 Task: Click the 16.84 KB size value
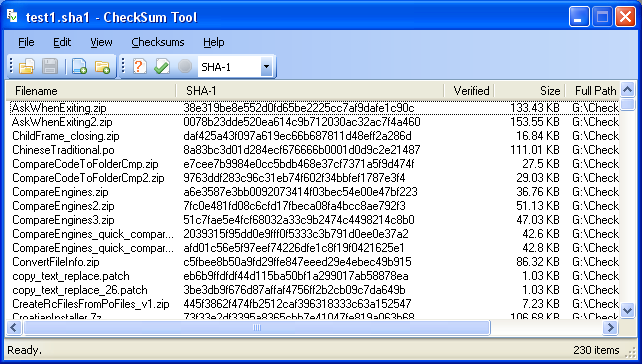coord(537,136)
